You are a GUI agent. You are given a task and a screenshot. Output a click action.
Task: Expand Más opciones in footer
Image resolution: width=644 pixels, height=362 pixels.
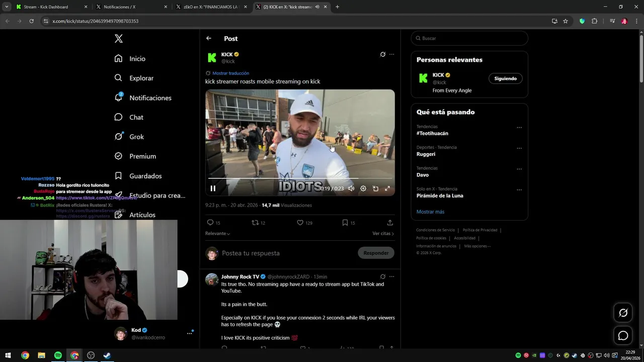click(477, 246)
